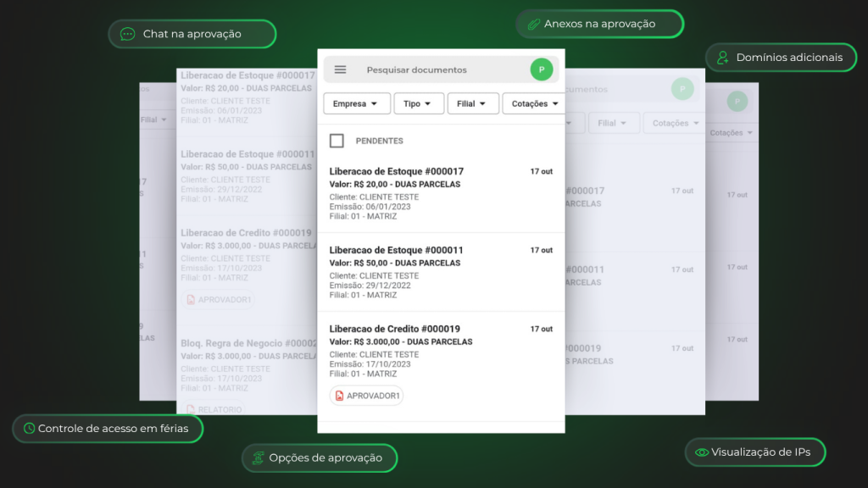
Task: Click faded P avatar in right background panel
Action: 682,89
